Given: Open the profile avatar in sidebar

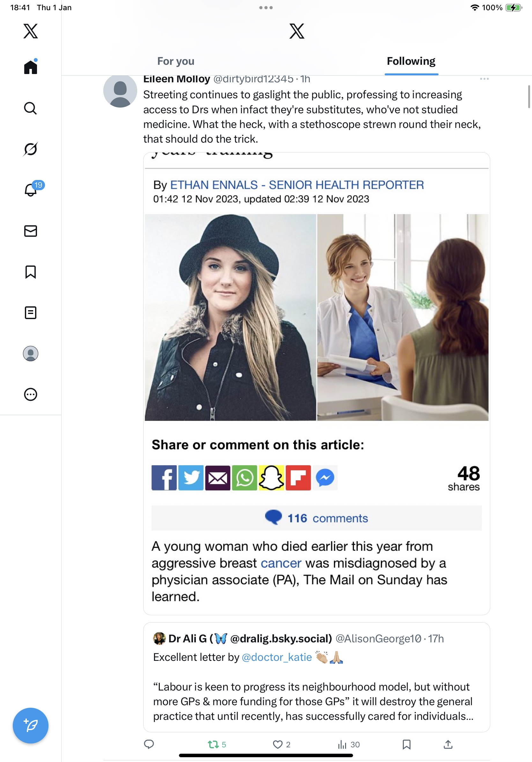Looking at the screenshot, I should [x=31, y=354].
